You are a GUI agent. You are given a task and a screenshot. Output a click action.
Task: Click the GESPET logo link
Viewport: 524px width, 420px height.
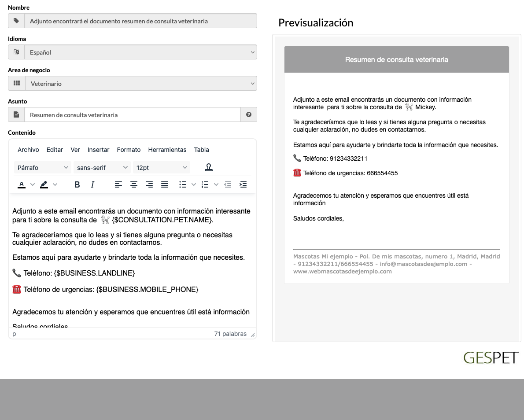(491, 357)
